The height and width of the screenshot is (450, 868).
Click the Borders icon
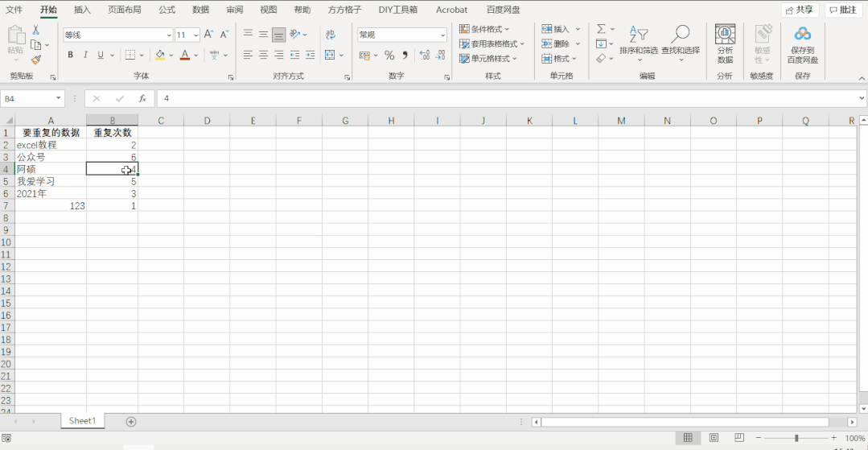coord(130,55)
